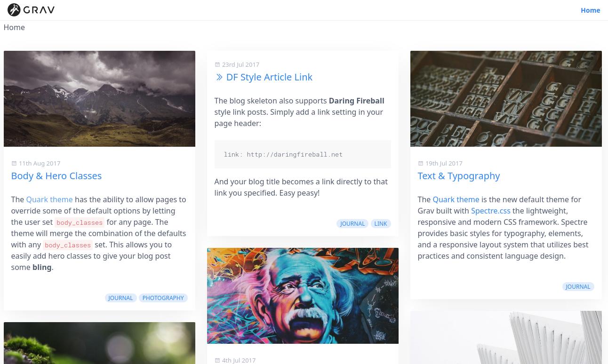Screen dimensions: 608x364
Task: Click calendar icon next to 23rd Jul 2017
Action: (217, 64)
